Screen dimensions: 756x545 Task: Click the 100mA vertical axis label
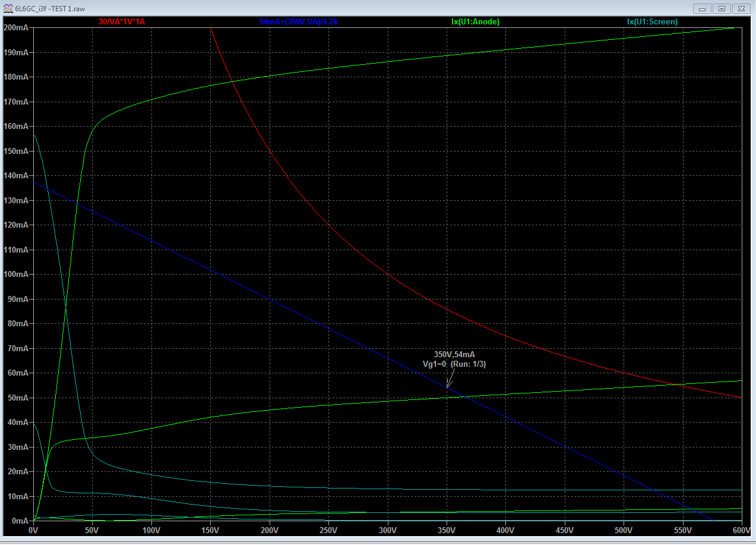(x=16, y=275)
